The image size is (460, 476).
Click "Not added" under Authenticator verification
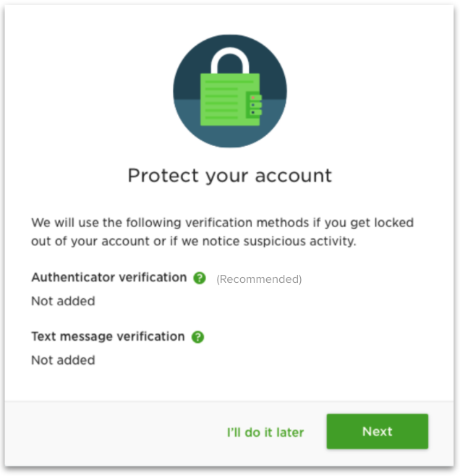(63, 301)
